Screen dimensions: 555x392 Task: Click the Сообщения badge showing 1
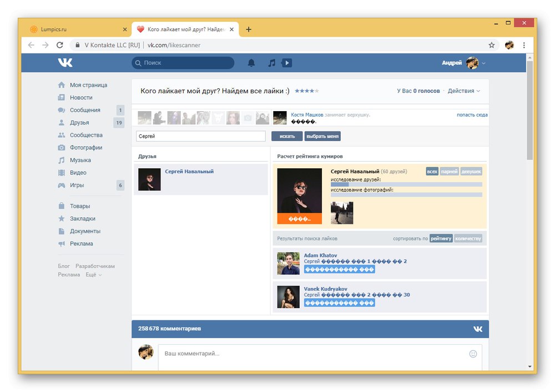(x=120, y=110)
